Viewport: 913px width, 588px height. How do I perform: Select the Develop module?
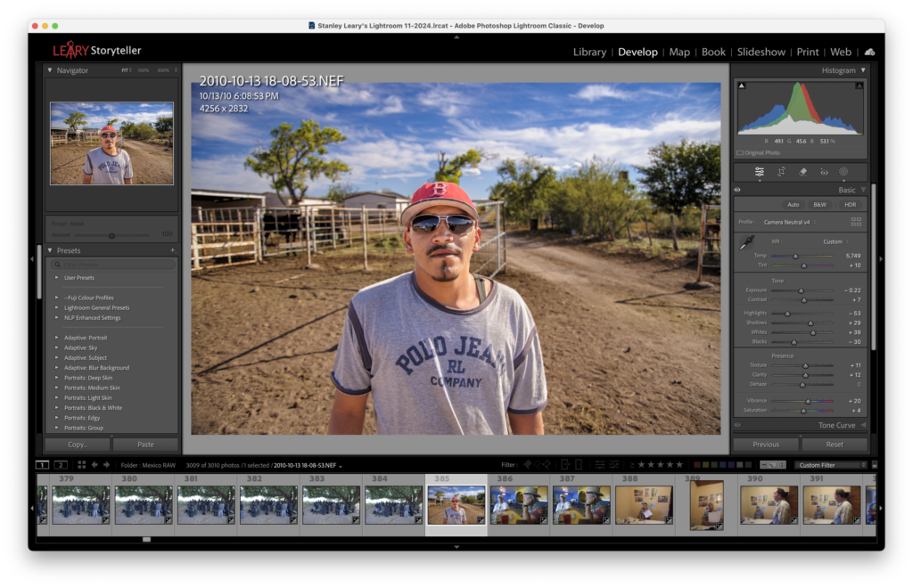point(637,52)
